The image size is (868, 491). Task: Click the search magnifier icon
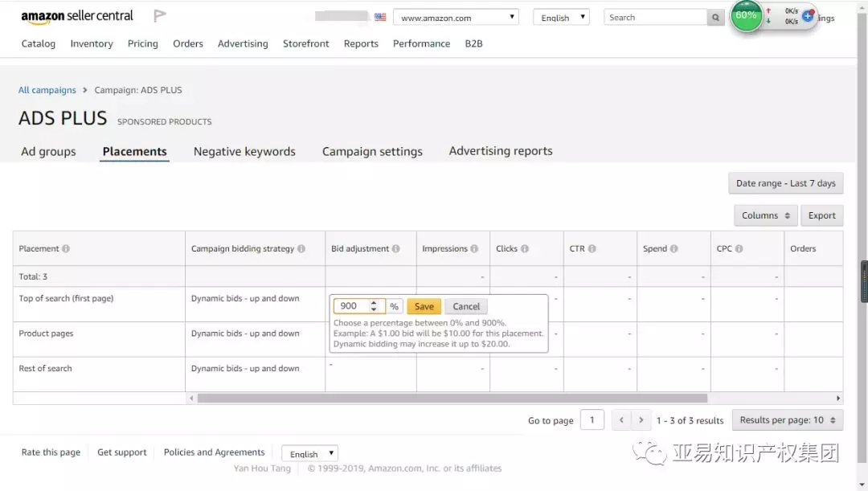coord(715,18)
